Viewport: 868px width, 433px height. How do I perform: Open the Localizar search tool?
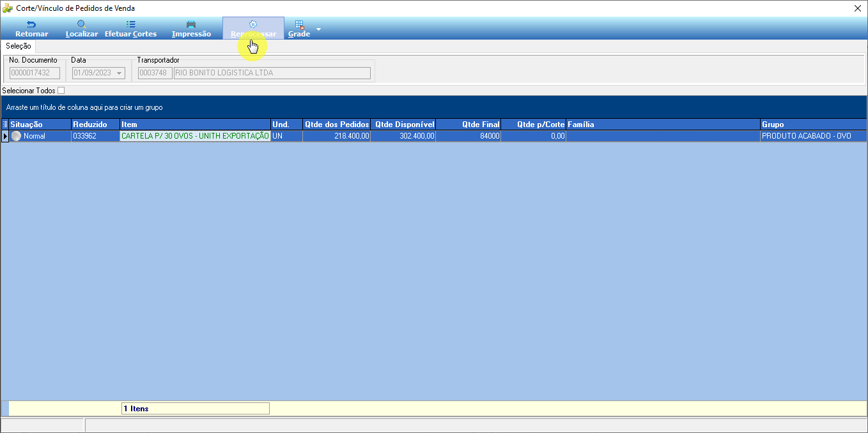tap(81, 29)
